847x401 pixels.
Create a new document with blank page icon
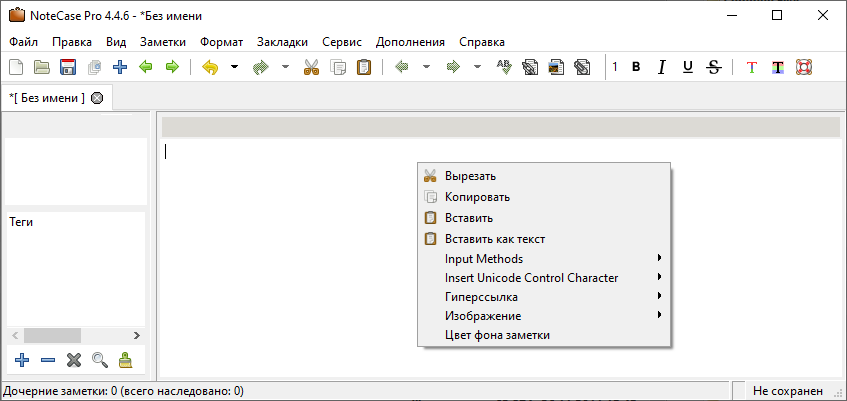click(x=17, y=68)
